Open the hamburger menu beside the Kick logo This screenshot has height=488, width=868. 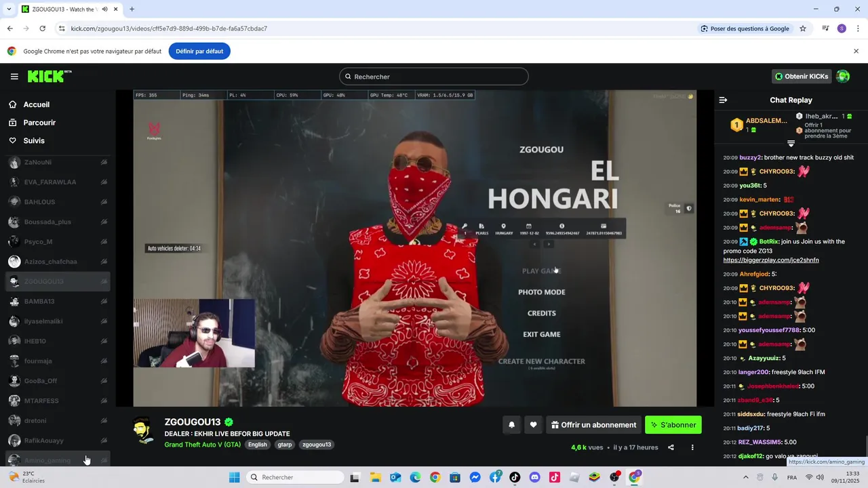14,77
